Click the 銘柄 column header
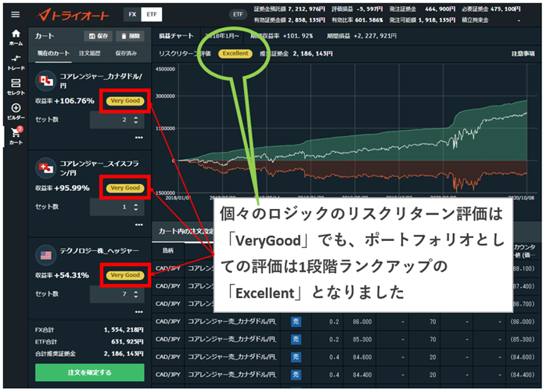 (168, 250)
